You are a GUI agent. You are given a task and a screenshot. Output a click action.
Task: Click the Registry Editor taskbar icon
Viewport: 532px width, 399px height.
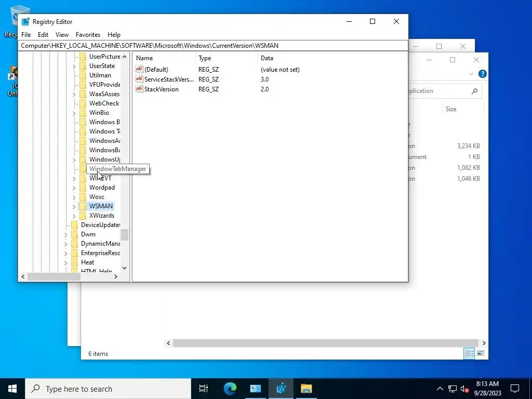pos(281,389)
